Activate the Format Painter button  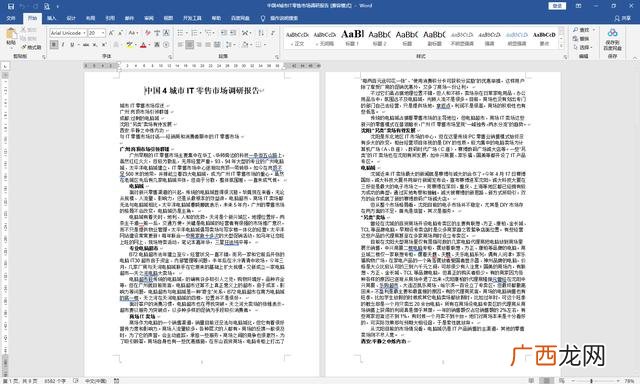(31, 47)
